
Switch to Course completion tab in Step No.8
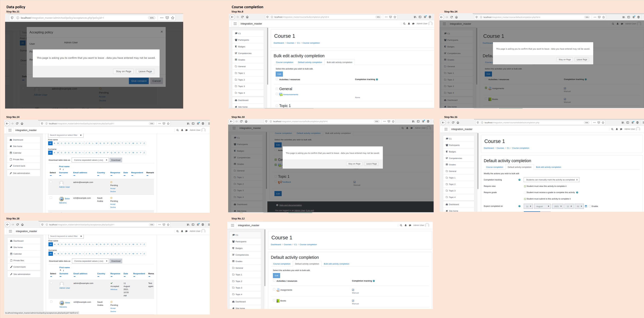coord(284,62)
